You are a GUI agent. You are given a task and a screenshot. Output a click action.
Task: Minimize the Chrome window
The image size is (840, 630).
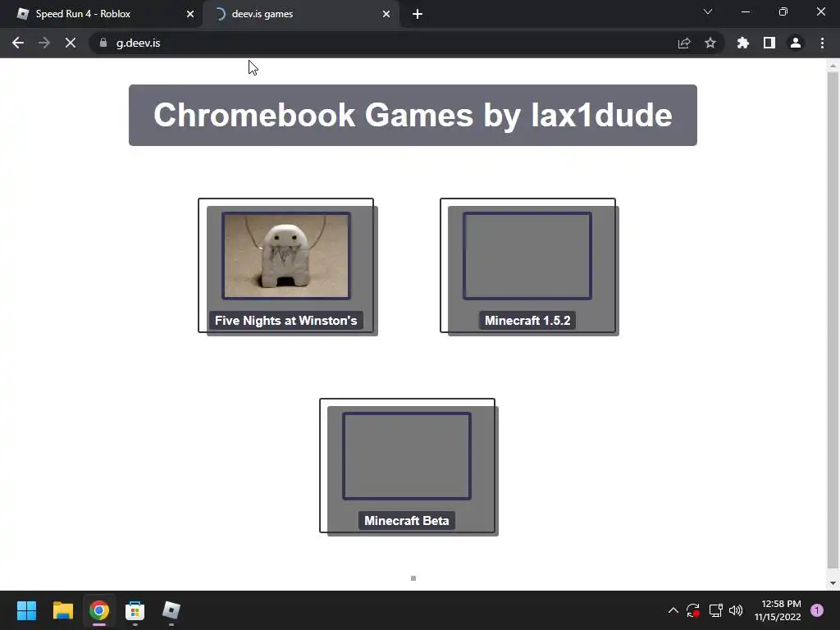(746, 11)
